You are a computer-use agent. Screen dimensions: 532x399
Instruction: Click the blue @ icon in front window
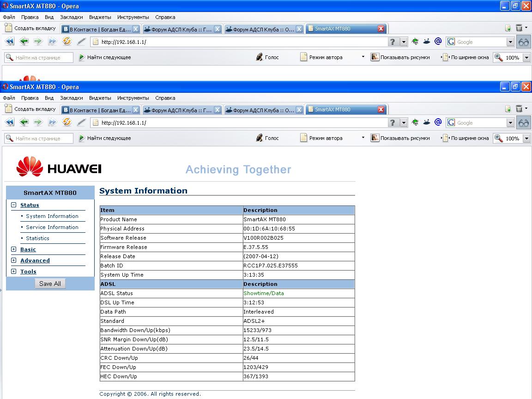tap(438, 122)
